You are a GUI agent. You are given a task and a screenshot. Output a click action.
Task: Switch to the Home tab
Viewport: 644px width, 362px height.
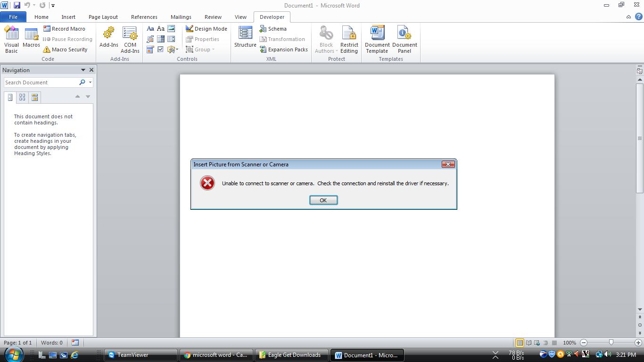(41, 17)
